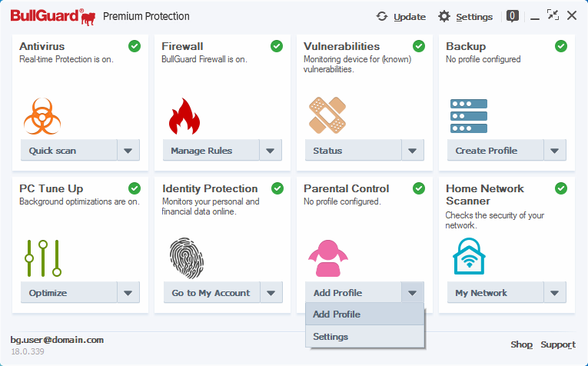Click 'Background optimizations are on.' text
588x366 pixels.
point(79,201)
